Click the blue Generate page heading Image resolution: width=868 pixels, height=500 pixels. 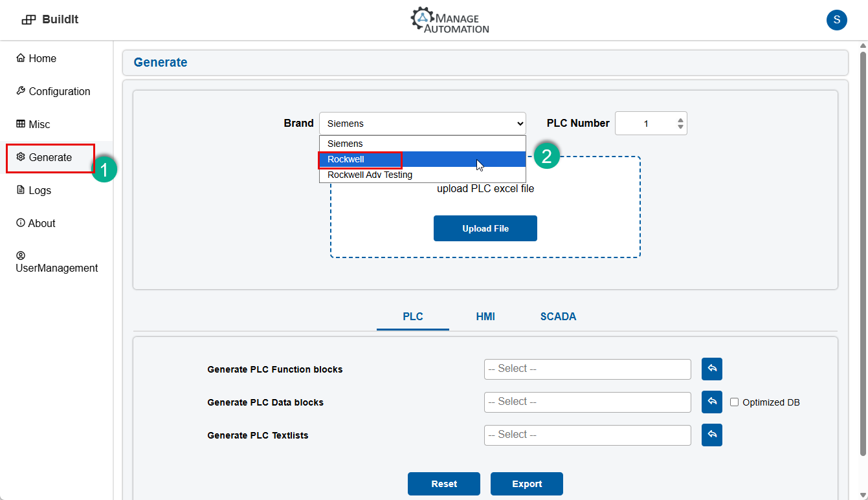(161, 62)
